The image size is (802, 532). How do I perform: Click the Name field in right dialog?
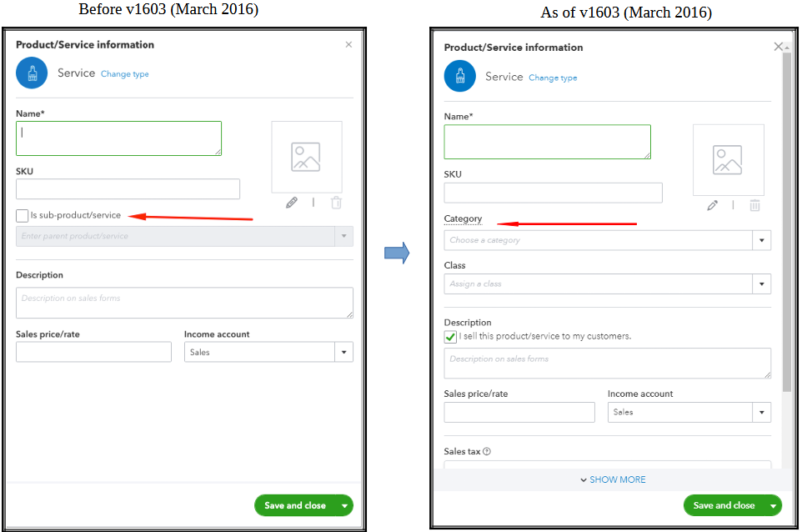point(547,142)
